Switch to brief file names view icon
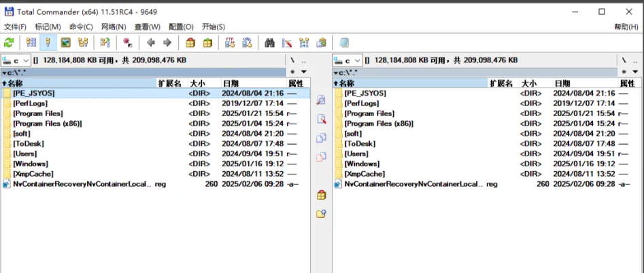This screenshot has width=644, height=273. [31, 42]
